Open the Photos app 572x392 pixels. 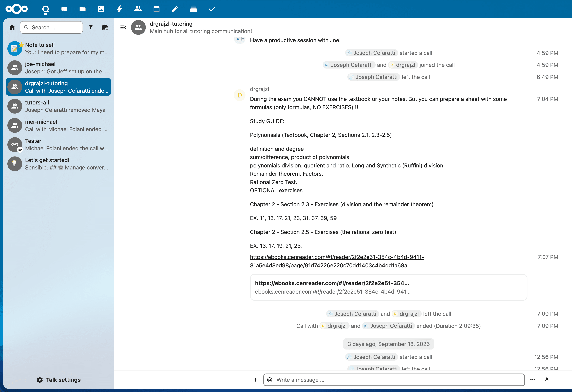click(101, 9)
